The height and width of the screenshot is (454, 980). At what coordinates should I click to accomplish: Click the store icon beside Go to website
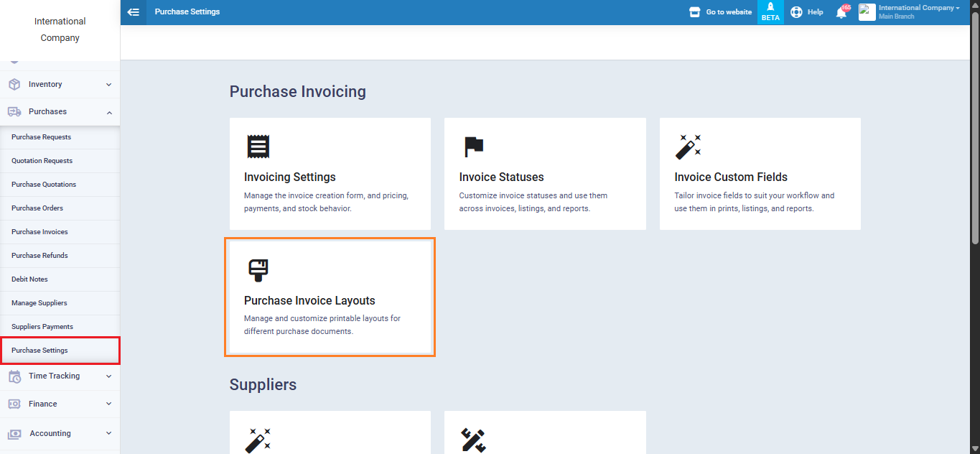click(x=694, y=12)
